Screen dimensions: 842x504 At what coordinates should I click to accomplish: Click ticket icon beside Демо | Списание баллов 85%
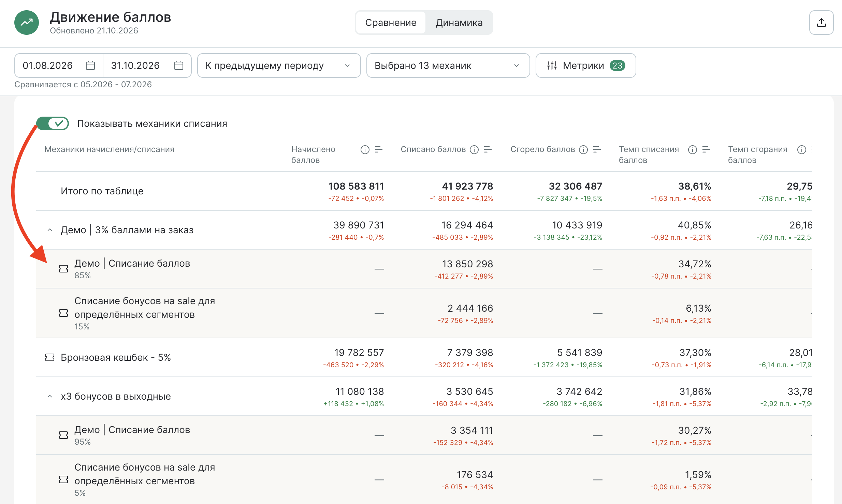click(x=63, y=269)
